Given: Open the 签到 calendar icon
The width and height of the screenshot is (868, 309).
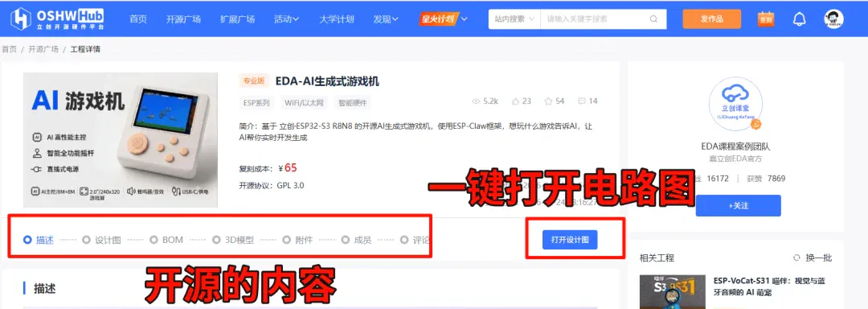Looking at the screenshot, I should click(x=766, y=19).
